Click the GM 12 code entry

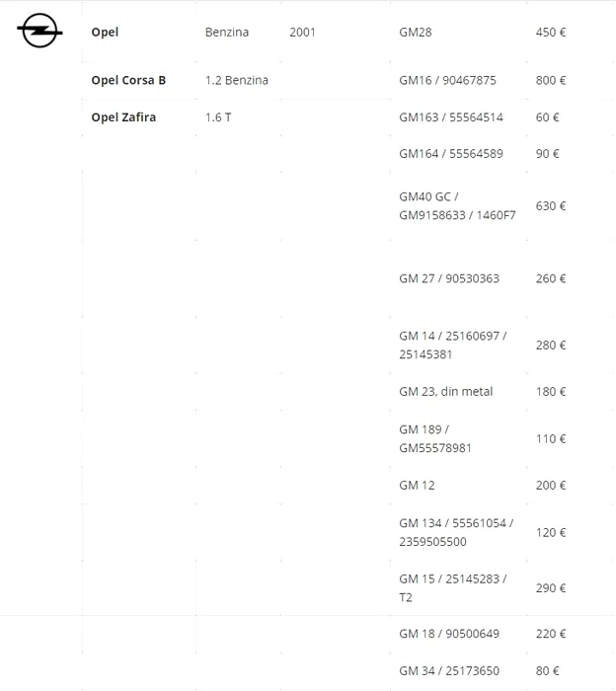pyautogui.click(x=417, y=486)
